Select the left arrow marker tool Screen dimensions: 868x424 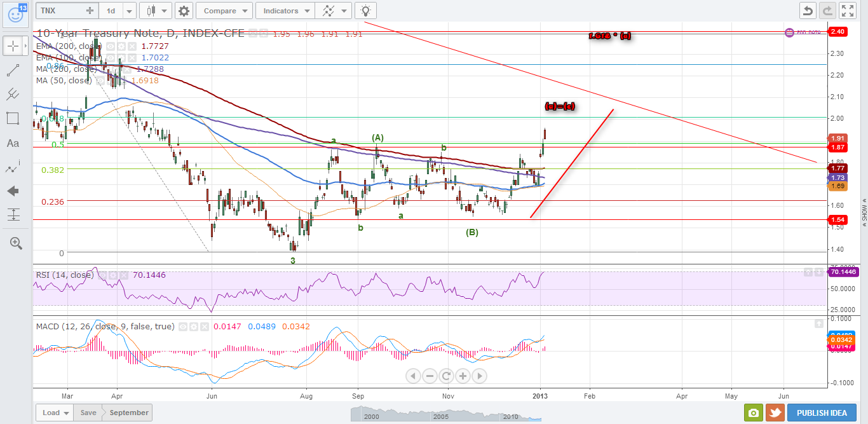click(x=13, y=191)
